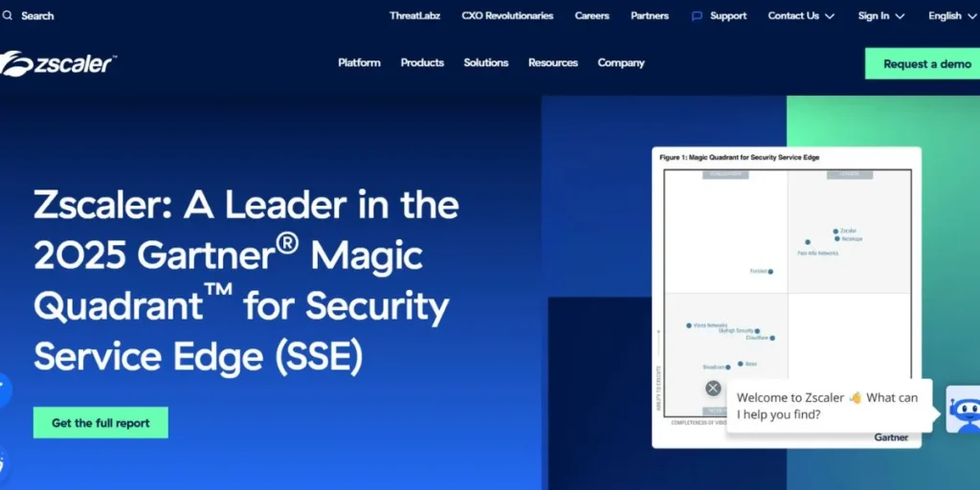Open the Support link text
980x490 pixels.
point(728,15)
